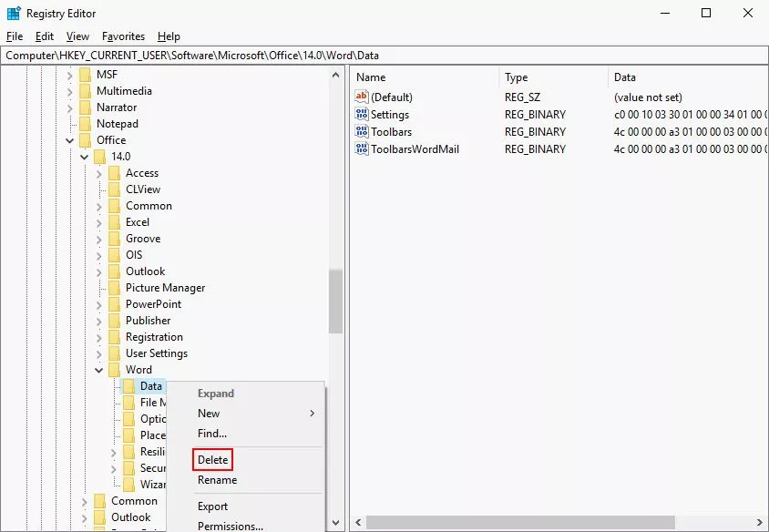Choose Delete in the context menu
Screen dimensions: 769x532
click(212, 460)
